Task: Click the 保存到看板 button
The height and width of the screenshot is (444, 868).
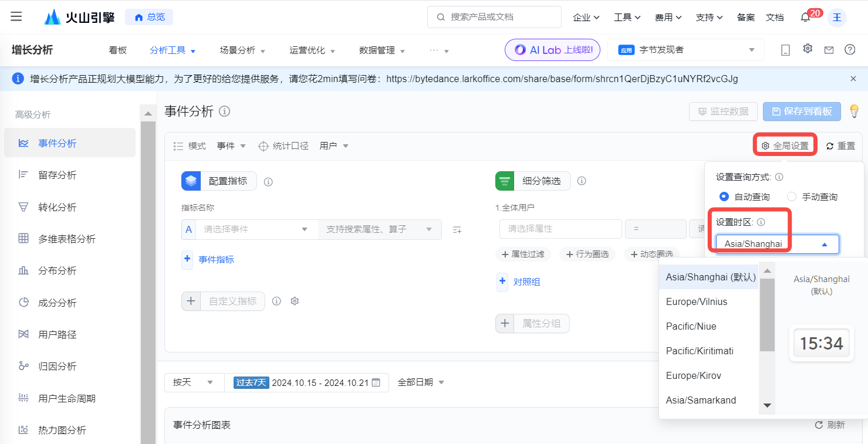Action: pos(802,111)
